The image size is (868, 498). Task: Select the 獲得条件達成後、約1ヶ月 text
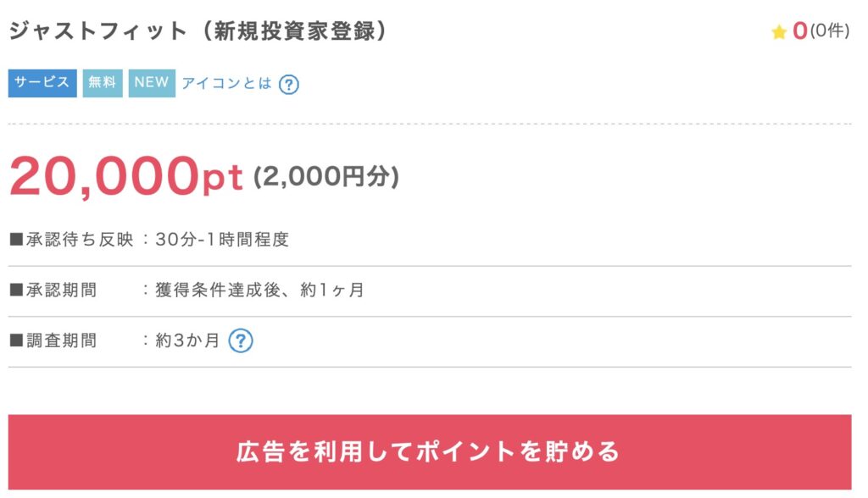click(259, 290)
